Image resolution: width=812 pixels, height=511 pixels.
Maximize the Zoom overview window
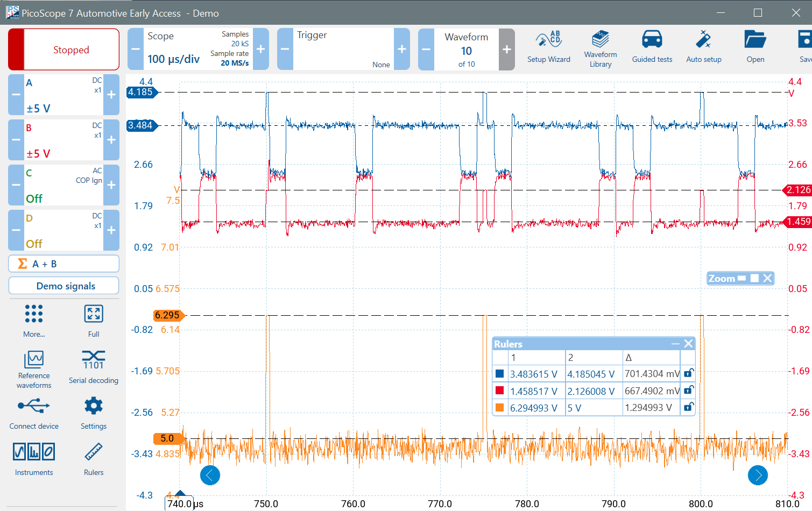[x=754, y=278]
